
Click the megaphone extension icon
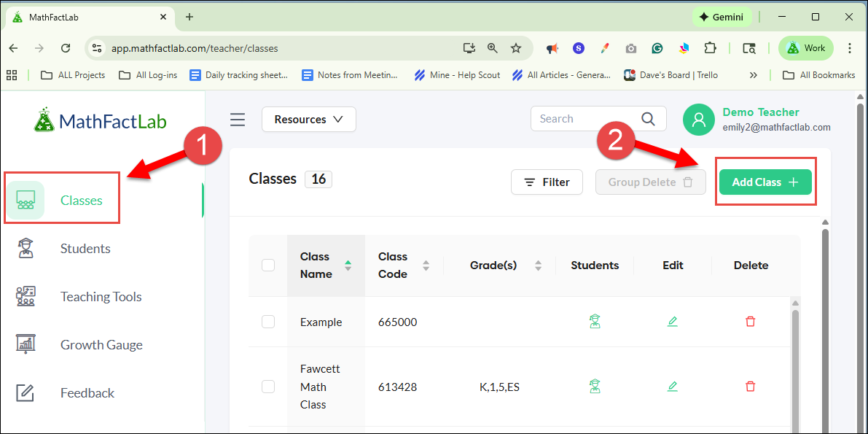[x=552, y=48]
